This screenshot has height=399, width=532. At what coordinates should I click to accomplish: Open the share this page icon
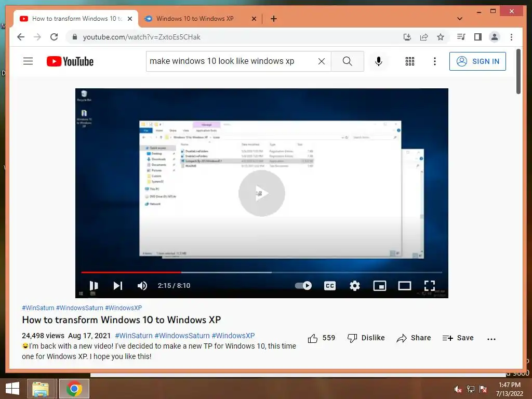point(424,37)
